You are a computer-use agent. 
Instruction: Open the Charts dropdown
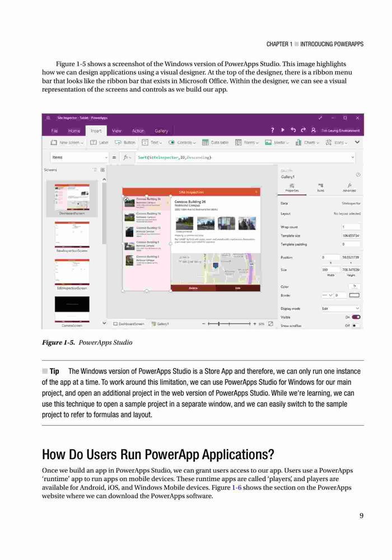307,142
